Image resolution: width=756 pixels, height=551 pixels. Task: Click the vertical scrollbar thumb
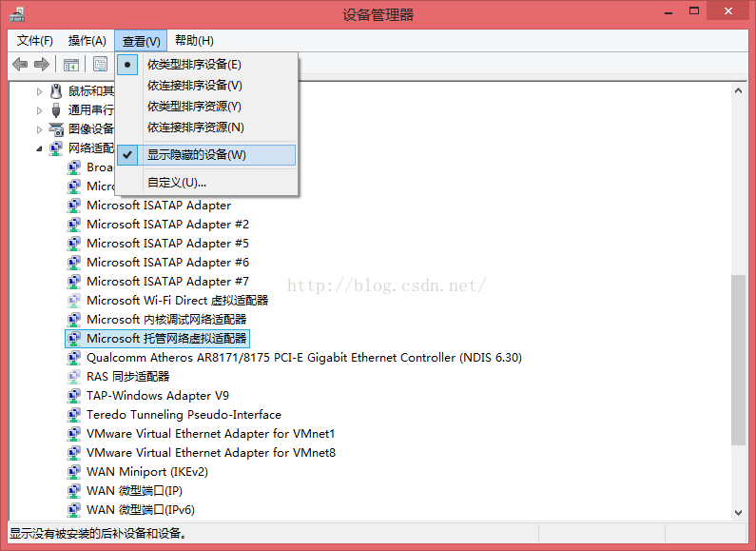click(738, 360)
